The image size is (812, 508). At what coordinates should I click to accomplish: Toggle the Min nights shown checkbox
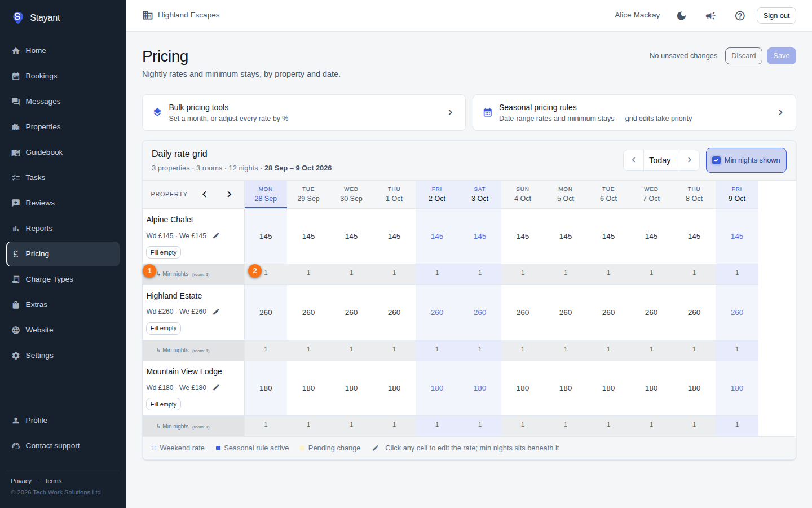tap(716, 160)
